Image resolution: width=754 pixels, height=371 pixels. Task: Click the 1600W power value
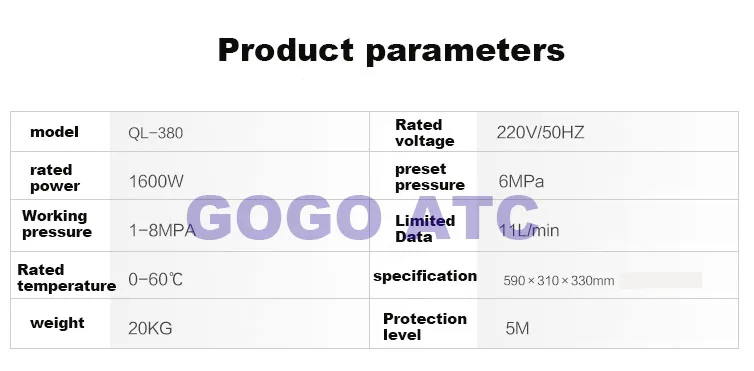pos(156,181)
